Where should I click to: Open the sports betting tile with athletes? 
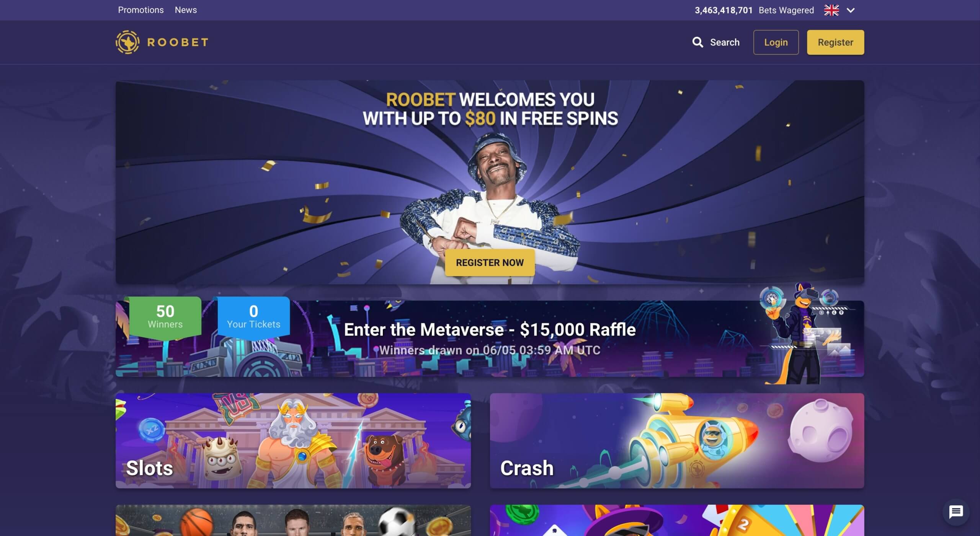tap(293, 520)
